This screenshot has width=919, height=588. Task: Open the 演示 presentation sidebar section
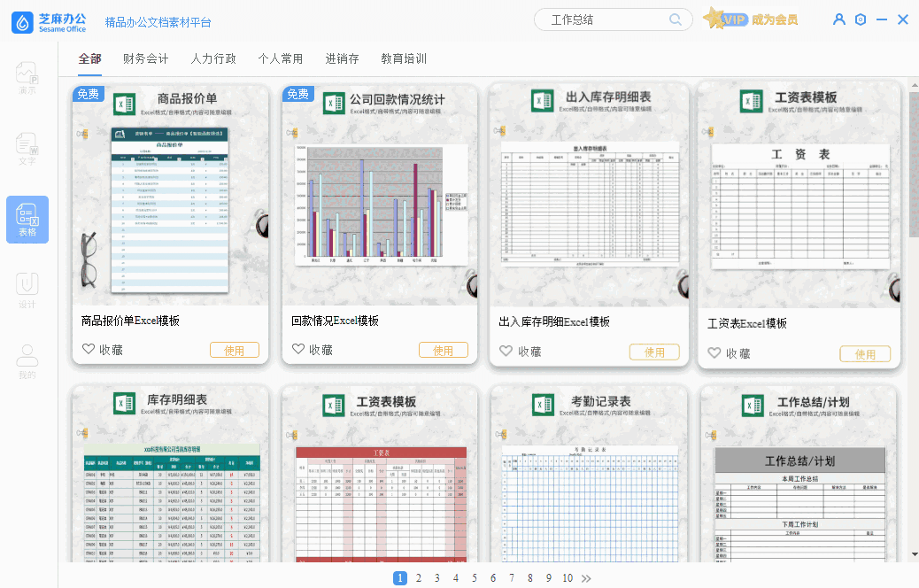click(27, 78)
